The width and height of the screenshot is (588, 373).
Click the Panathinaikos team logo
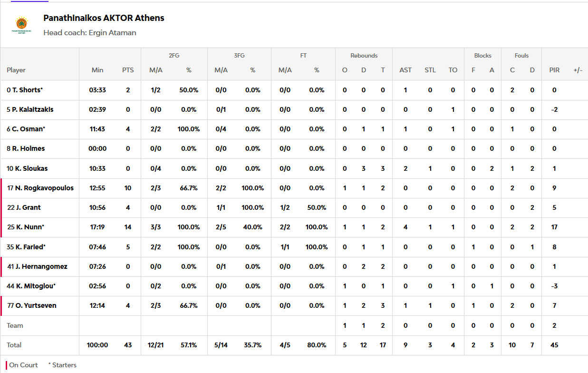coord(22,25)
